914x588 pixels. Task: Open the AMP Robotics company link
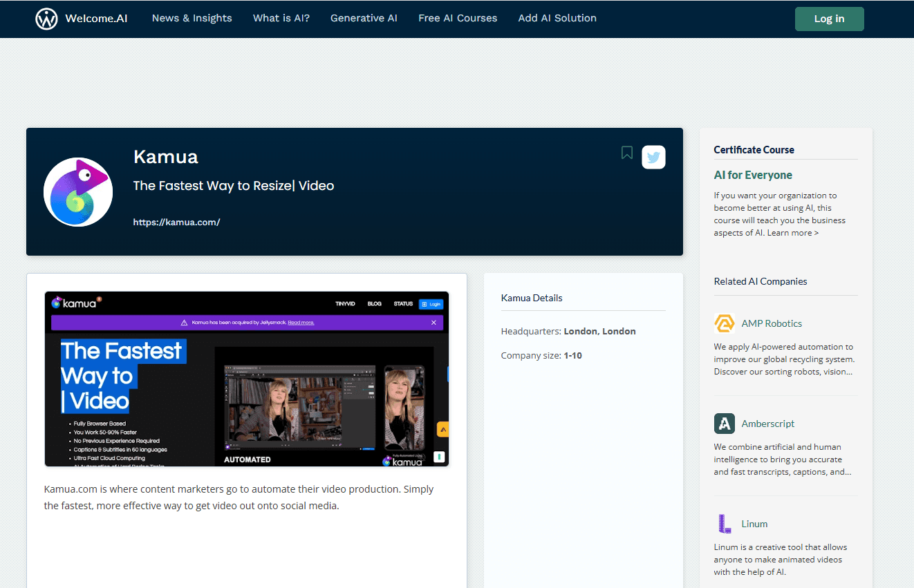pyautogui.click(x=772, y=323)
